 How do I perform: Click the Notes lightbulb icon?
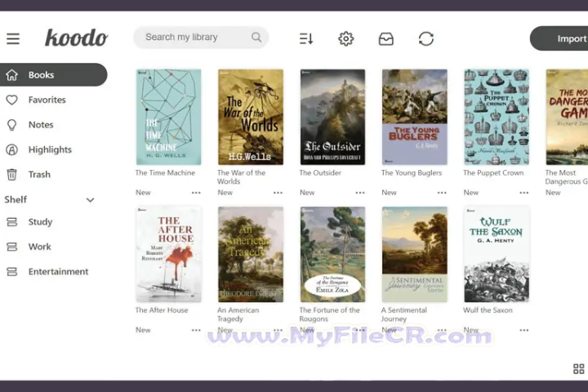click(x=12, y=124)
